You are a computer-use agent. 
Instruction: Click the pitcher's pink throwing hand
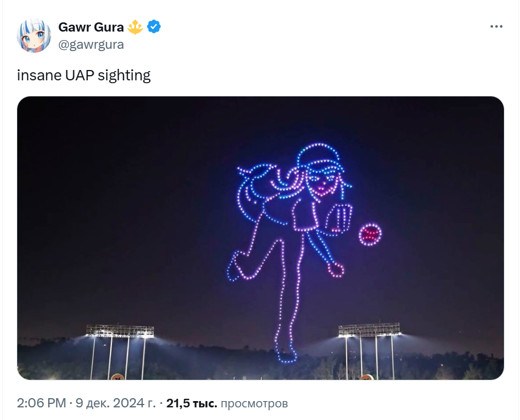pyautogui.click(x=336, y=270)
